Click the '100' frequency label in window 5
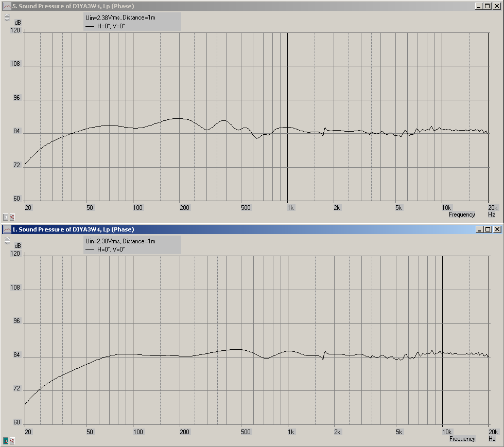This screenshot has height=447, width=504. tap(137, 208)
